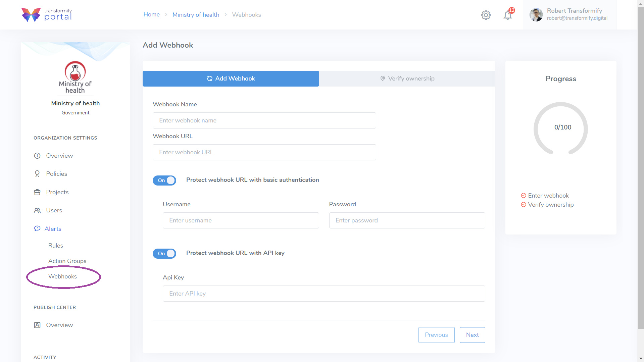Image resolution: width=644 pixels, height=362 pixels.
Task: Click the breadcrumb chevron after Home
Action: pyautogui.click(x=166, y=15)
